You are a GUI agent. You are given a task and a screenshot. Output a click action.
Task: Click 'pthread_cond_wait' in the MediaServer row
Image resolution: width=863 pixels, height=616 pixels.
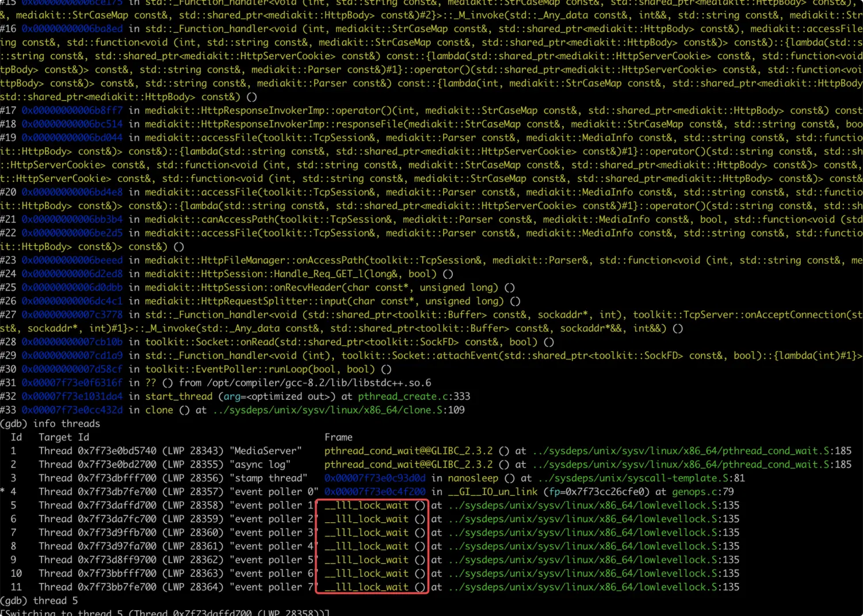point(372,450)
